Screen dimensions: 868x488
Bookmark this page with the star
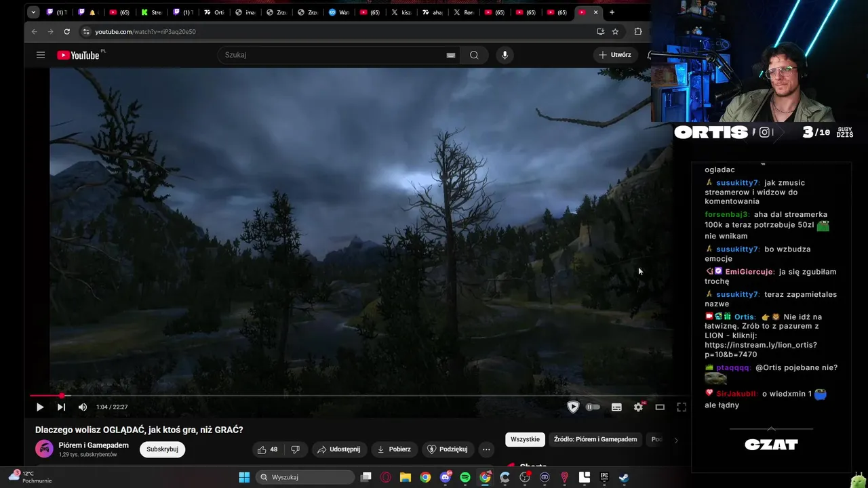(x=615, y=32)
